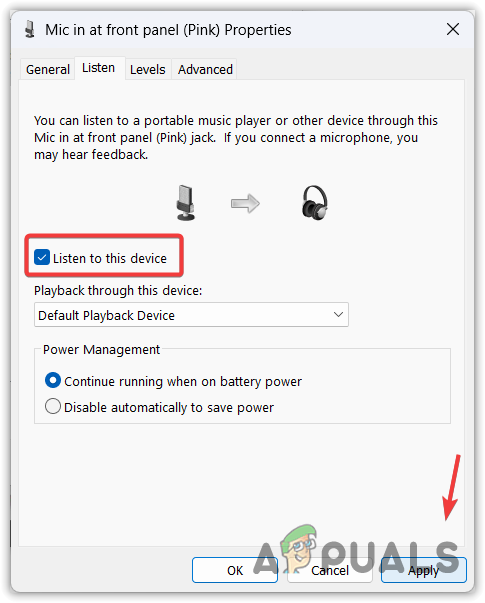Select the Listen tab
This screenshot has height=603, width=485.
click(x=98, y=68)
